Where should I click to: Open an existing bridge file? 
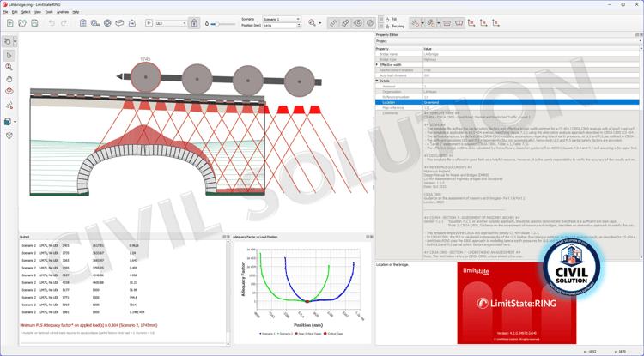[22, 23]
